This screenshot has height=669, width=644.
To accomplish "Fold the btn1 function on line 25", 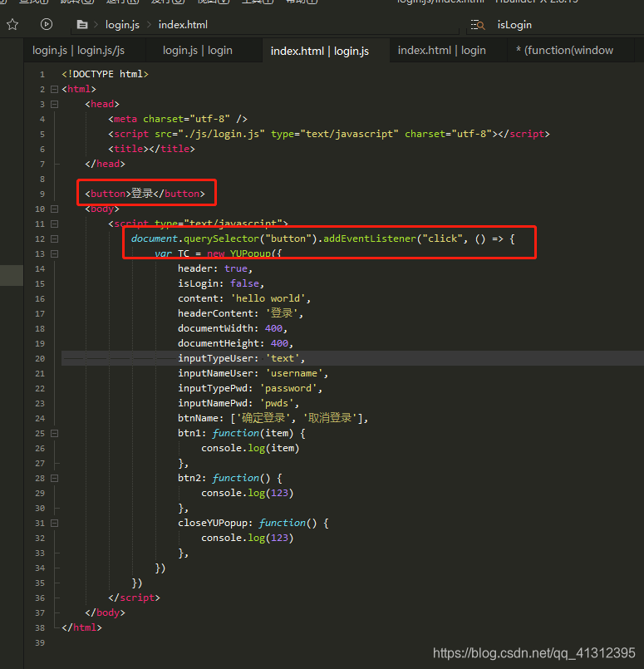I will click(x=54, y=434).
